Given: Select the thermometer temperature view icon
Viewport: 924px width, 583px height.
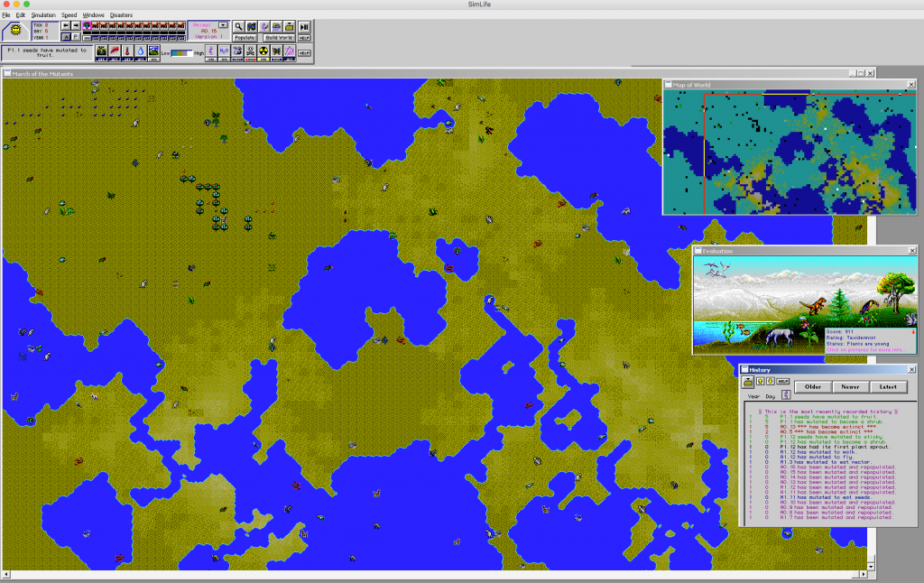Looking at the screenshot, I should [x=127, y=51].
